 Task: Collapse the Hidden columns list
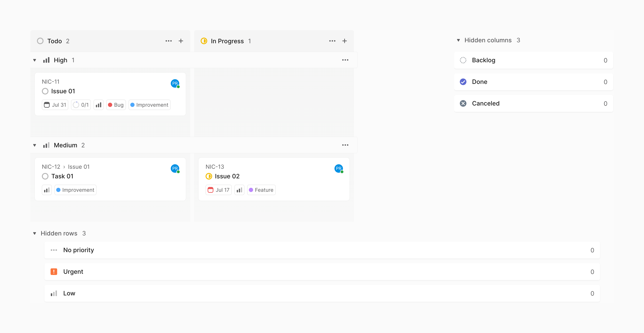(x=458, y=40)
